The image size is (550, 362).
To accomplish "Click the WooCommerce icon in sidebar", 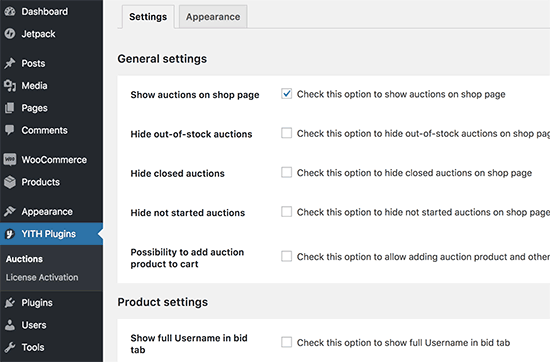I will tap(10, 160).
